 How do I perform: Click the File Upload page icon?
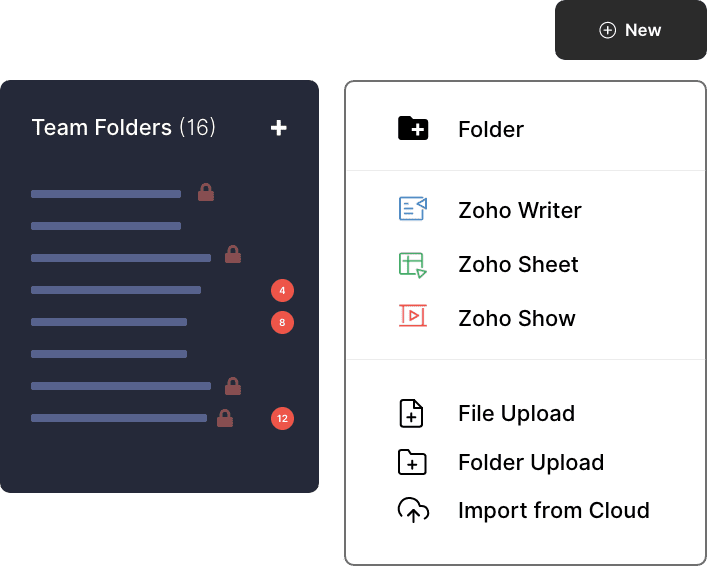pos(411,413)
